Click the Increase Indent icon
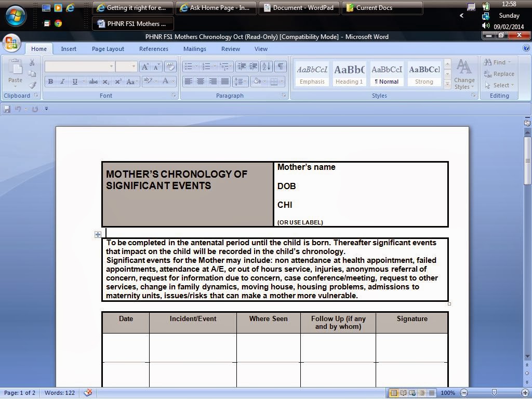Viewport: 532px width, 399px height. (x=253, y=66)
